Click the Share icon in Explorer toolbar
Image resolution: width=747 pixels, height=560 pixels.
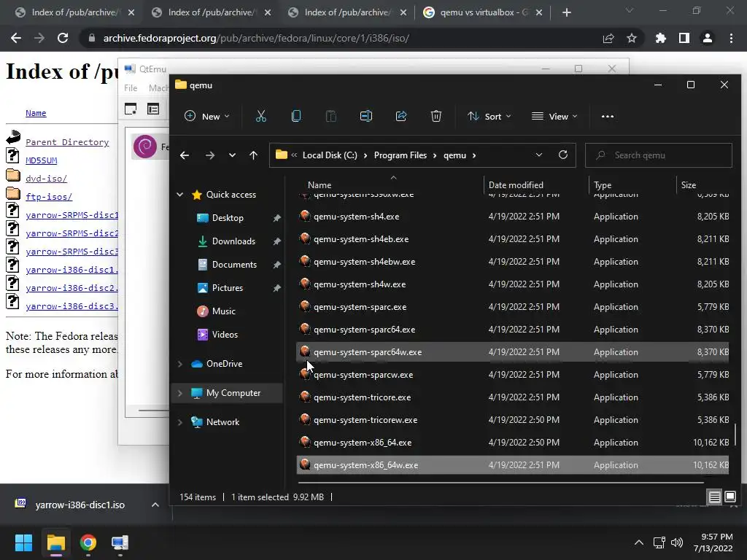tap(401, 116)
